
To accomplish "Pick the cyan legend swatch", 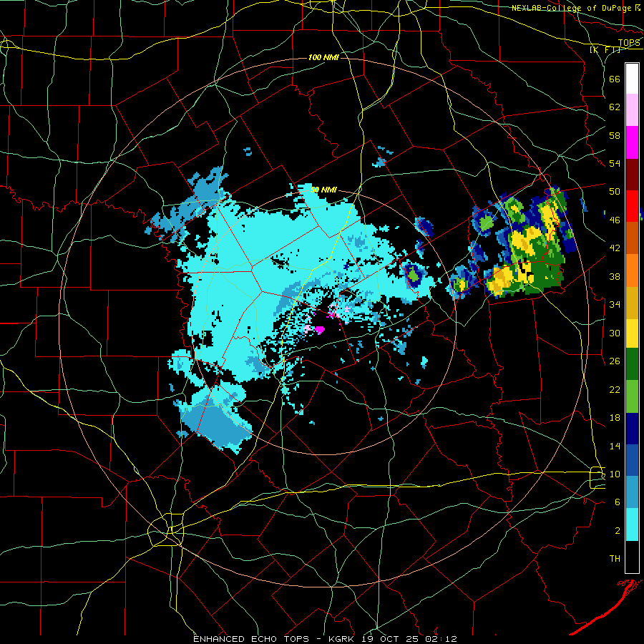I will coord(632,524).
